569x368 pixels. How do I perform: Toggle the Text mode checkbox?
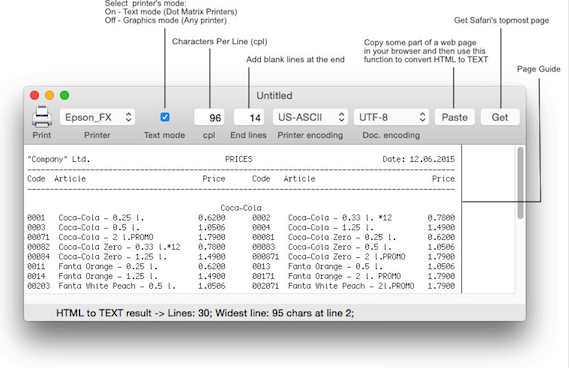pyautogui.click(x=165, y=117)
